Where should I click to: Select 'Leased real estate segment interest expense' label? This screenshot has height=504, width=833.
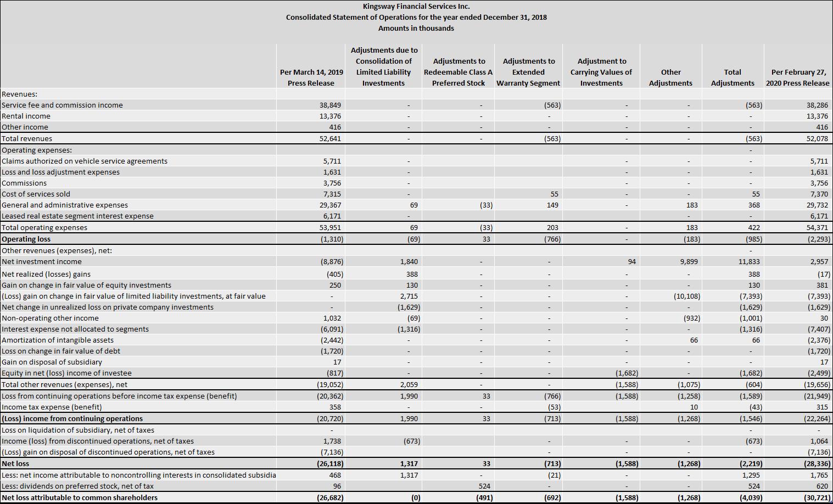[78, 216]
